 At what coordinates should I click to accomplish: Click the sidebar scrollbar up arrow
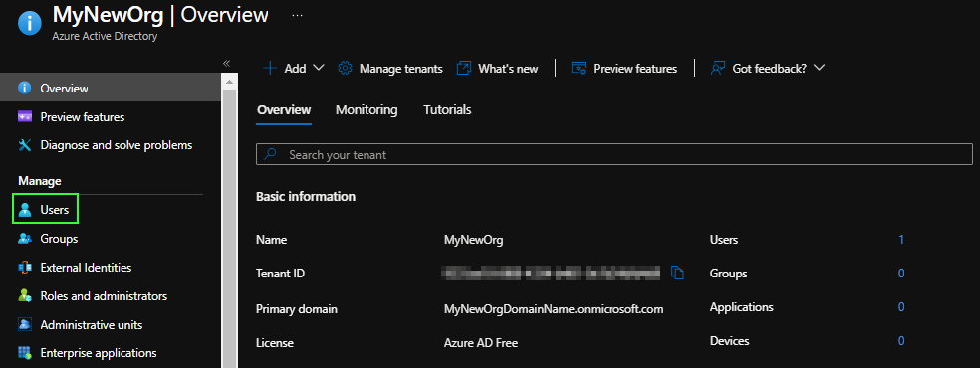(229, 82)
